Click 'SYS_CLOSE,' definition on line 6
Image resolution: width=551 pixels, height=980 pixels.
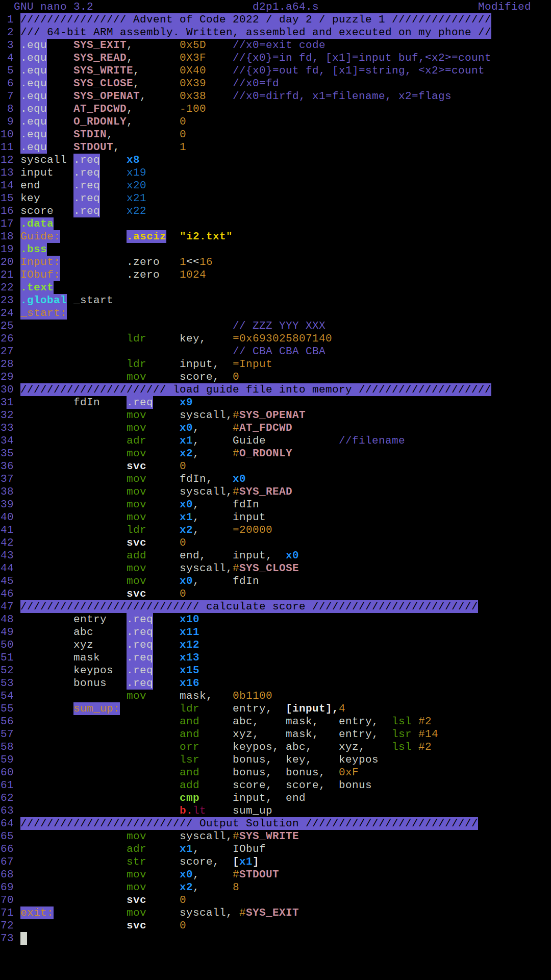tap(106, 83)
